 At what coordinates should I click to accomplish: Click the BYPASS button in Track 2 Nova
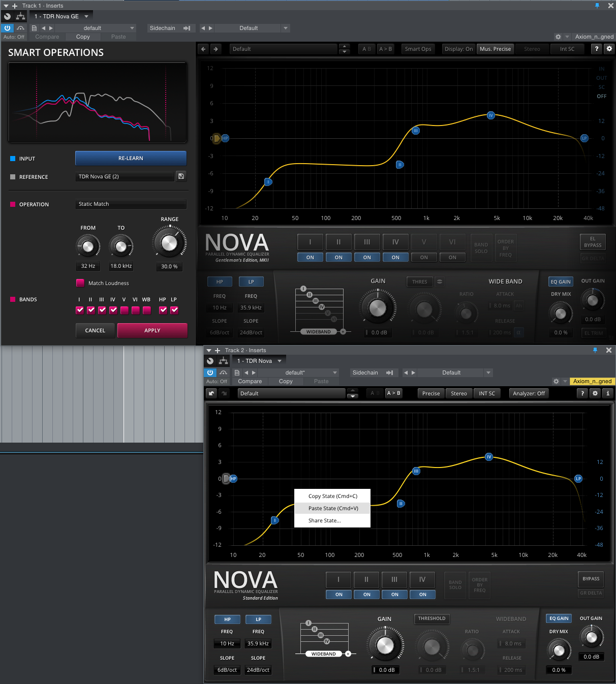pos(591,579)
